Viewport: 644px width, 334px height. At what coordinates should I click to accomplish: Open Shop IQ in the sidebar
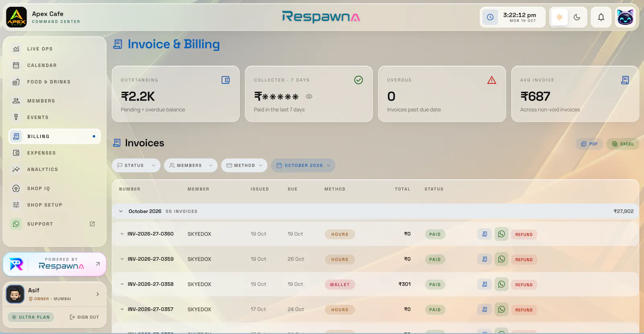[x=55, y=188]
